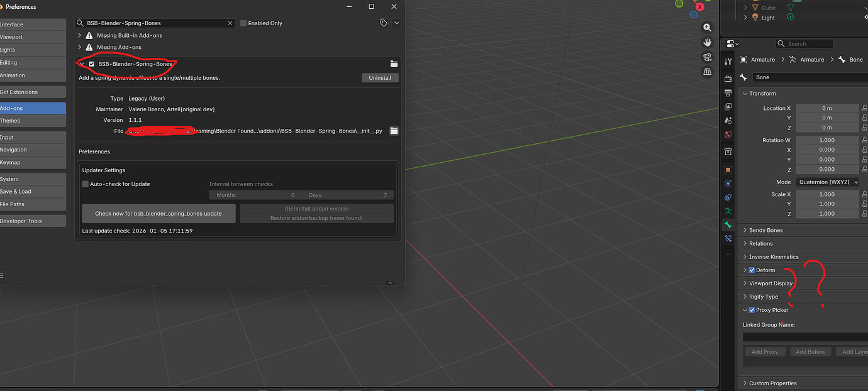Click the Months interval field
The width and height of the screenshot is (868, 391).
(255, 195)
